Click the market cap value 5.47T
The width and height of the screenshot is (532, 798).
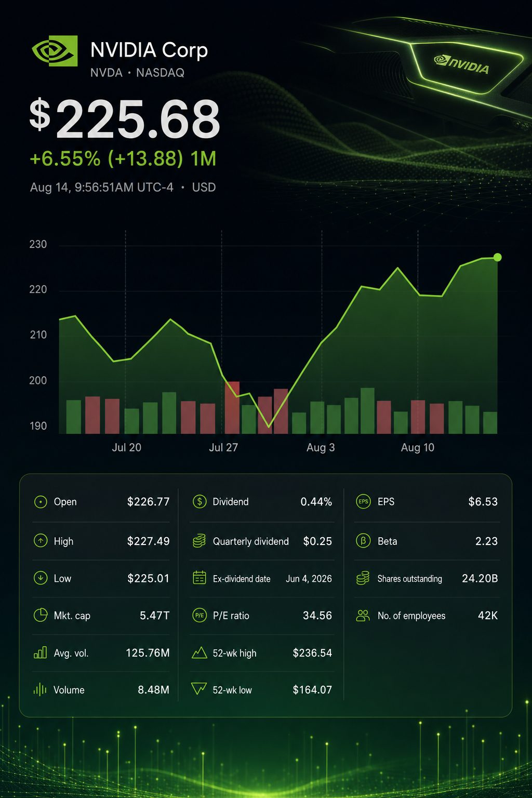pyautogui.click(x=154, y=616)
